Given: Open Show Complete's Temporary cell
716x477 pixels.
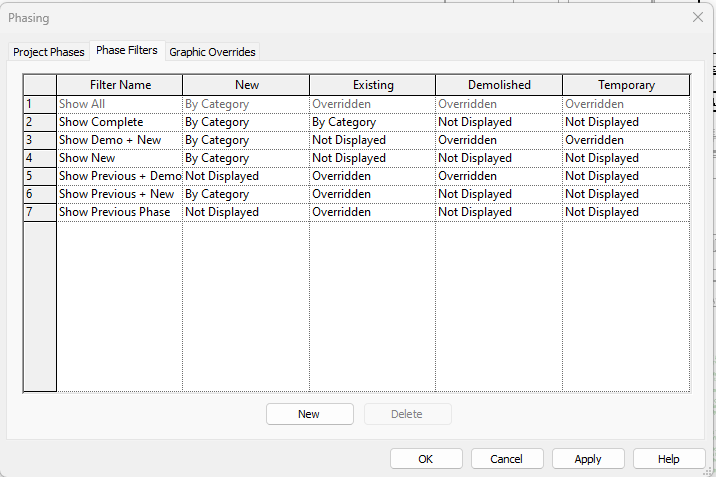Looking at the screenshot, I should tap(626, 122).
